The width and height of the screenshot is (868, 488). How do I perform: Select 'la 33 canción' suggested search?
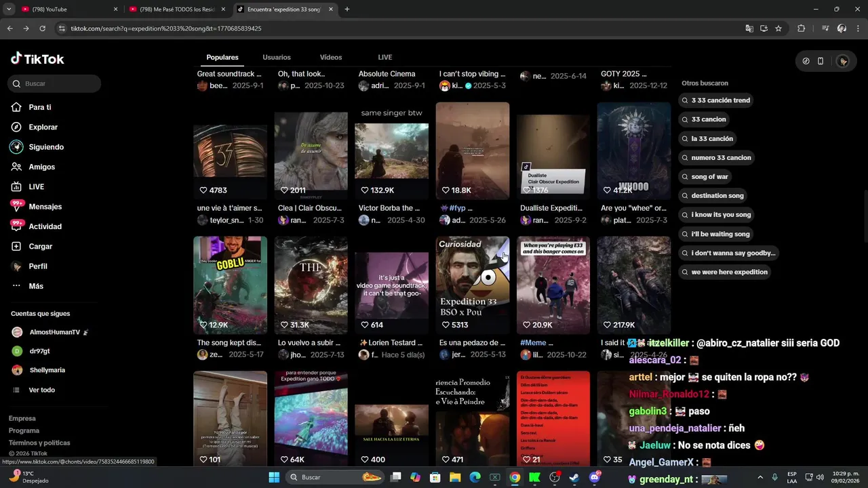click(x=709, y=138)
